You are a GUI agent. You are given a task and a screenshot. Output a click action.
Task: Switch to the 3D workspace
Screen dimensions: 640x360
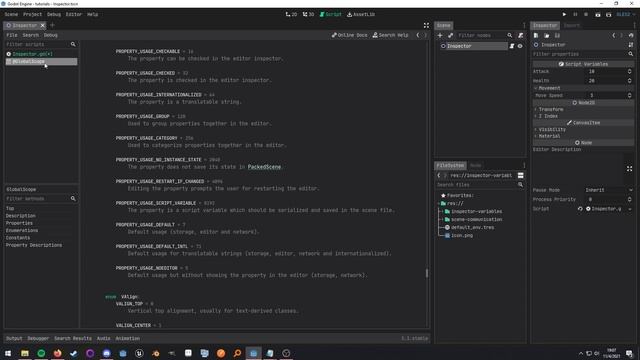(x=308, y=14)
